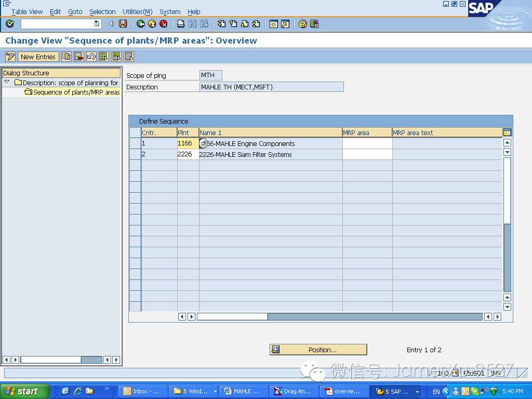Image resolution: width=532 pixels, height=399 pixels.
Task: Click the Define Sequence table's horizontal scrollbar
Action: (x=340, y=316)
